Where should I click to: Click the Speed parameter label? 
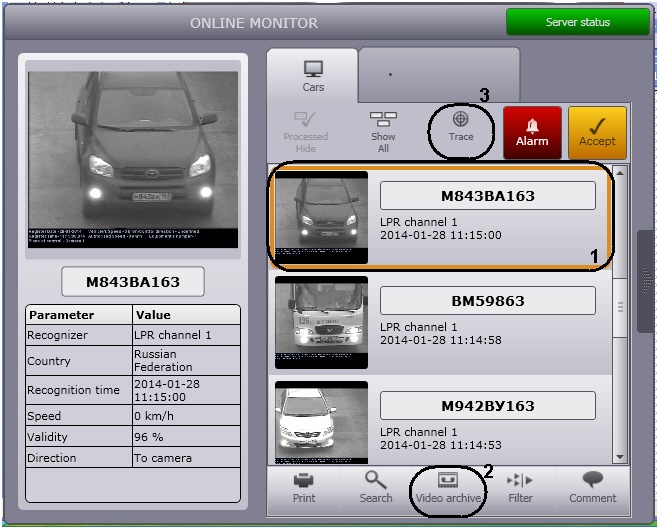44,416
